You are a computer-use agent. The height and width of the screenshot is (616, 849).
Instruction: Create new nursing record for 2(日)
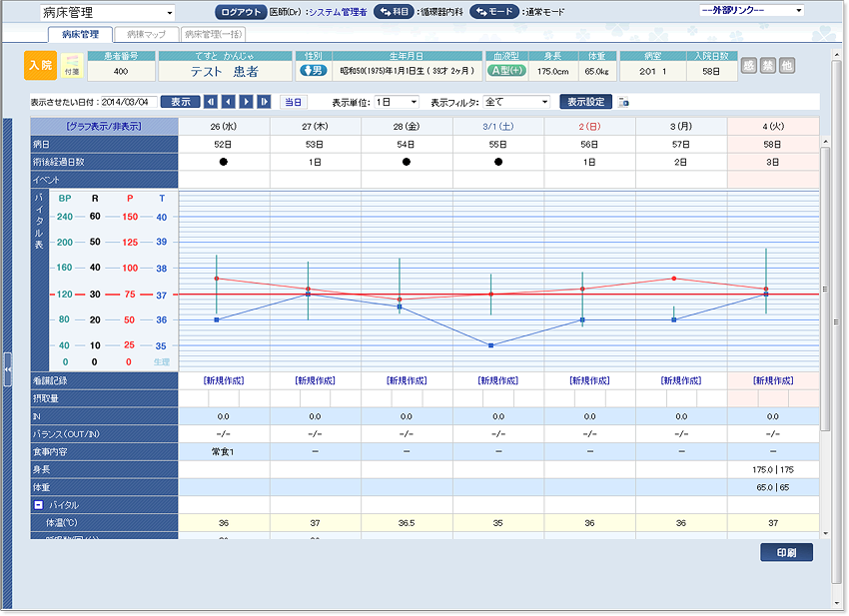(x=589, y=380)
